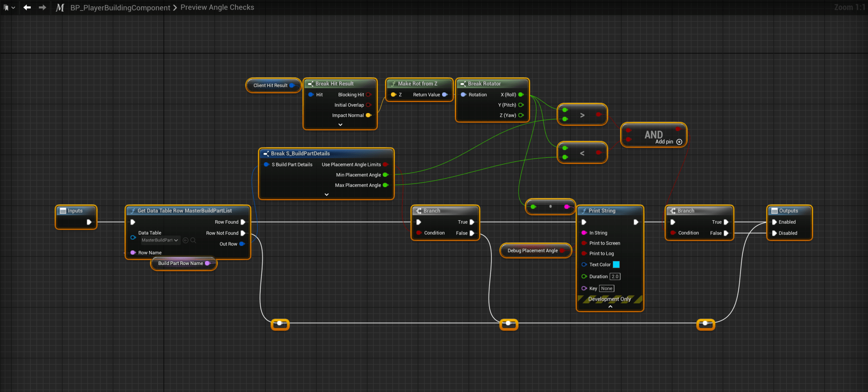Expand the Break S_BuildPartDetails node pins

(x=326, y=194)
